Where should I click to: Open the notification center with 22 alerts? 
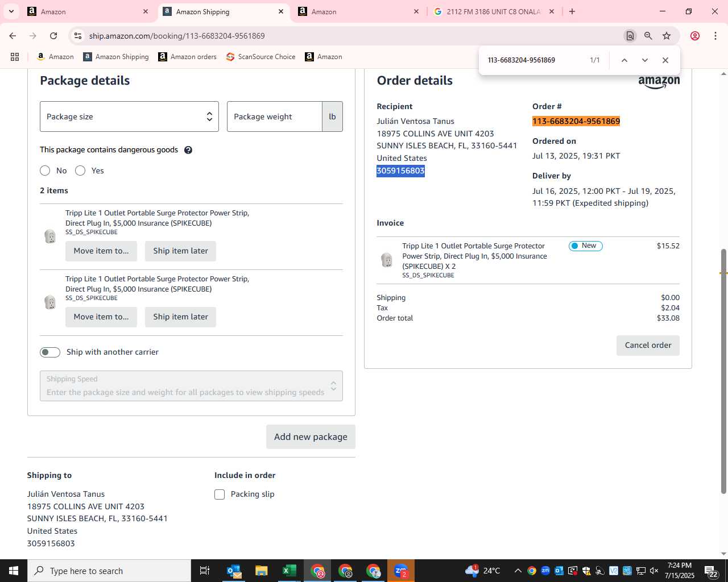[x=711, y=571]
